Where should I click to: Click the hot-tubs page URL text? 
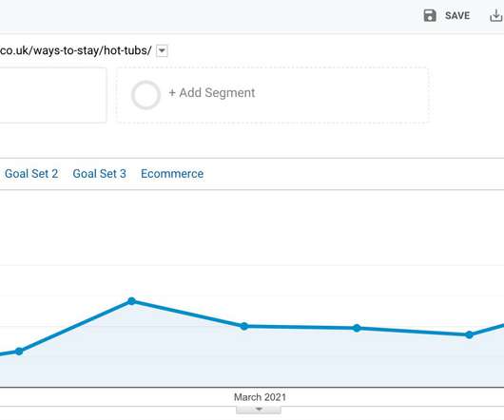tap(75, 50)
